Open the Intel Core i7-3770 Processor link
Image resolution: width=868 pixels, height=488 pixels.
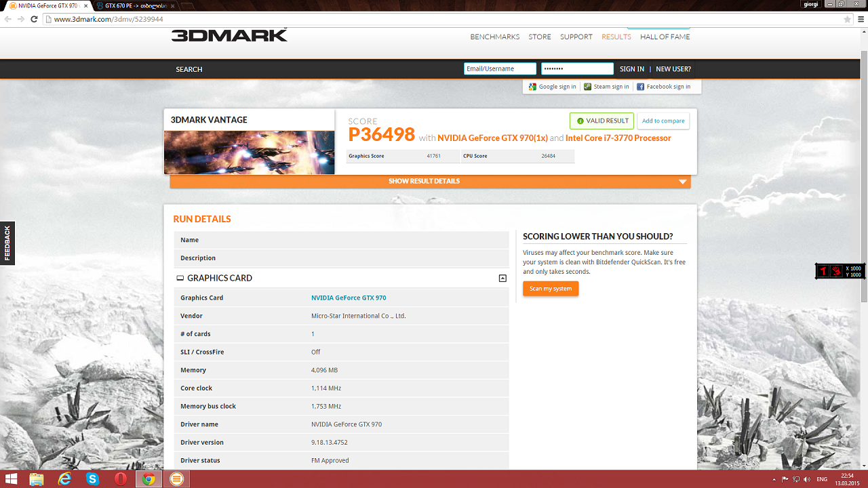coord(618,138)
